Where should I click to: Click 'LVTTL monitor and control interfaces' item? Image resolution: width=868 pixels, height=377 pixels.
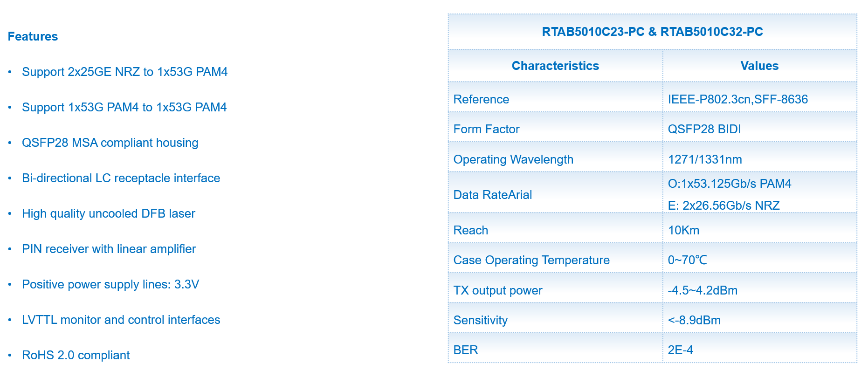pos(121,320)
